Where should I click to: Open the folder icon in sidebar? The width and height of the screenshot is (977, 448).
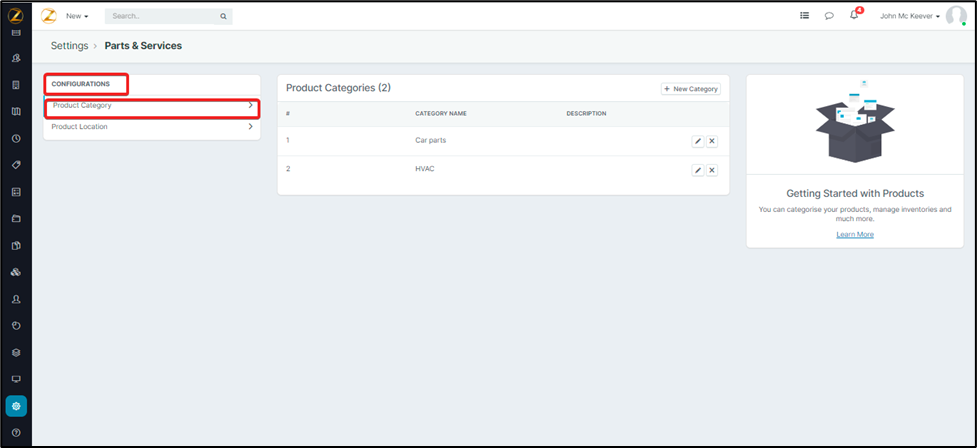16,218
